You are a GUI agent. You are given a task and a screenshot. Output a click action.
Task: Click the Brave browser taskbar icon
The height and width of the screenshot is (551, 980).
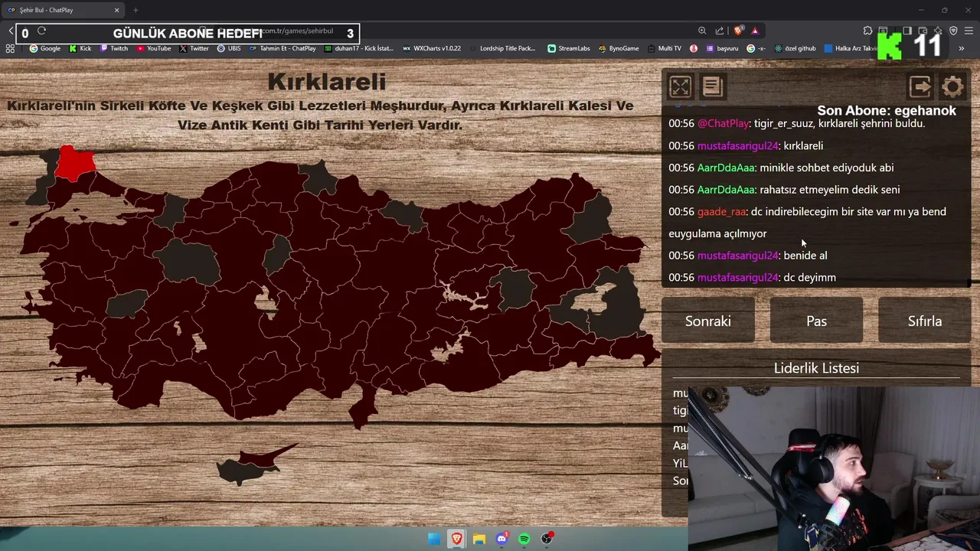click(x=457, y=539)
